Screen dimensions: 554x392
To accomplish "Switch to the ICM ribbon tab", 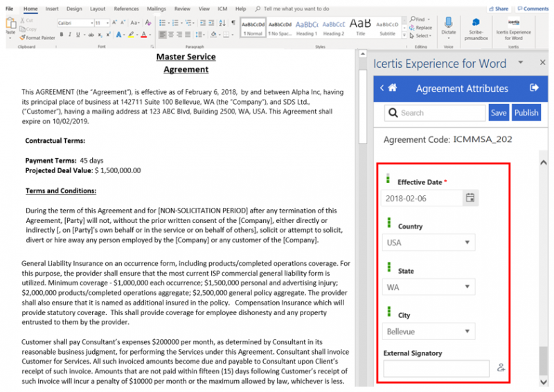I will coord(222,8).
